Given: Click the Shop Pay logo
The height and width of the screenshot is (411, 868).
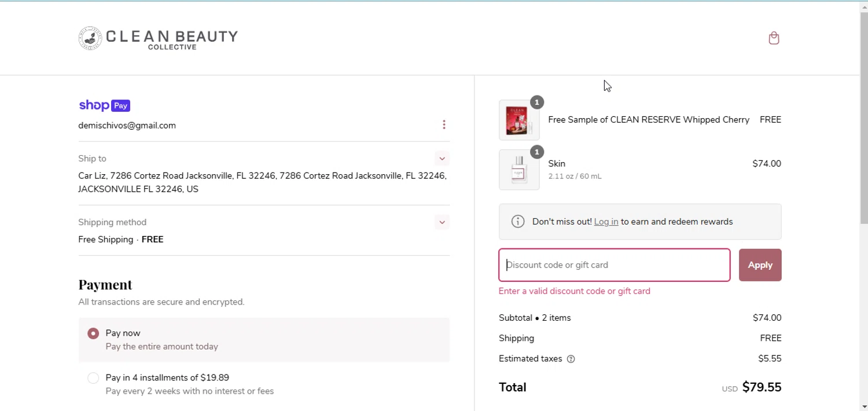Looking at the screenshot, I should tap(104, 105).
